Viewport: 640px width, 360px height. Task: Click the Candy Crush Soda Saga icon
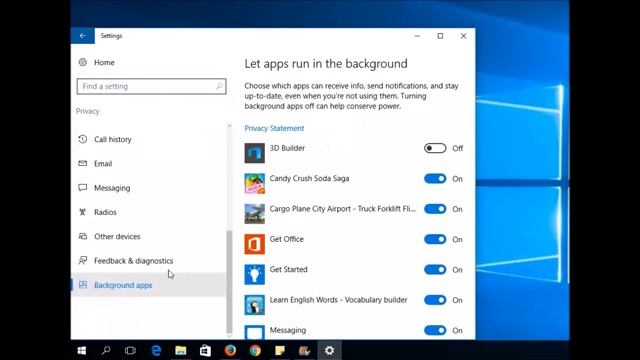tap(255, 183)
